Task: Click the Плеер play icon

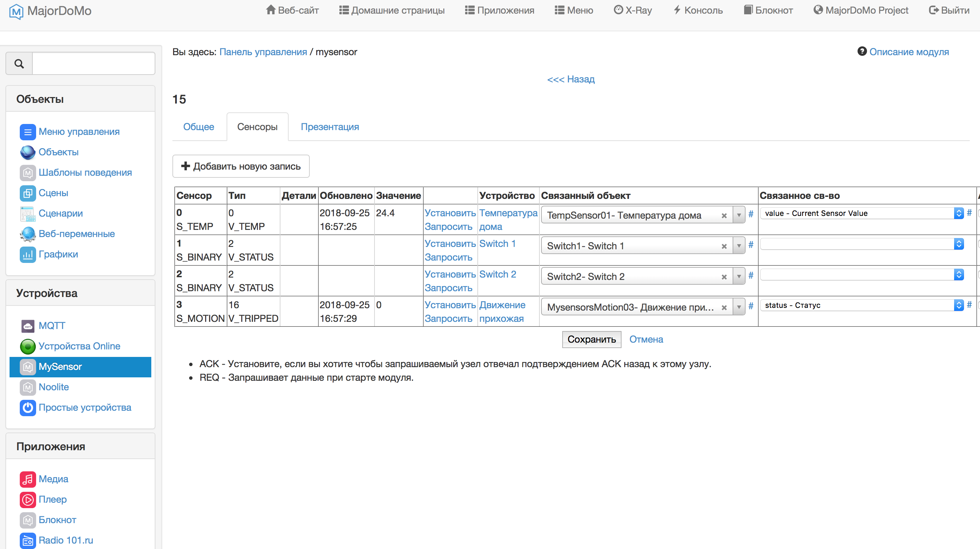Action: (x=27, y=500)
